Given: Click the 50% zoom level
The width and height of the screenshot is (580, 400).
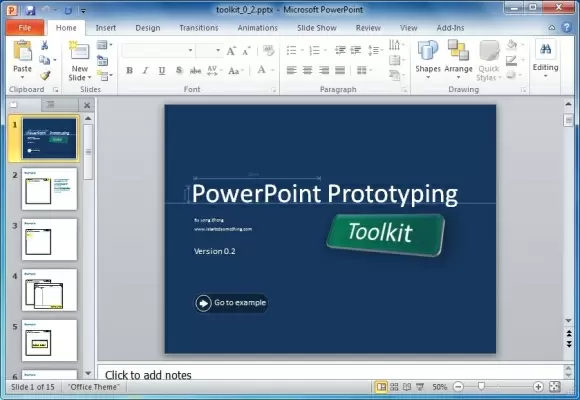Looking at the screenshot, I should click(440, 387).
